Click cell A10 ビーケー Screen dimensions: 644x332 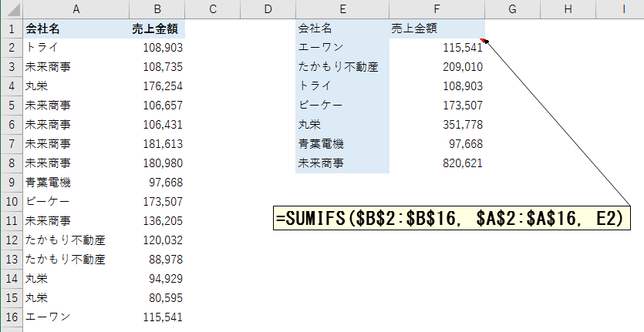[76, 202]
